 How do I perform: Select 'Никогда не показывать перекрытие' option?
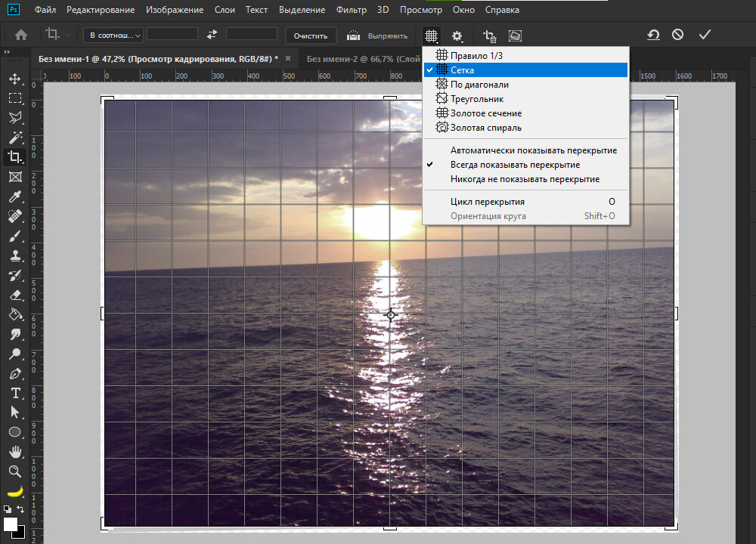pyautogui.click(x=525, y=179)
